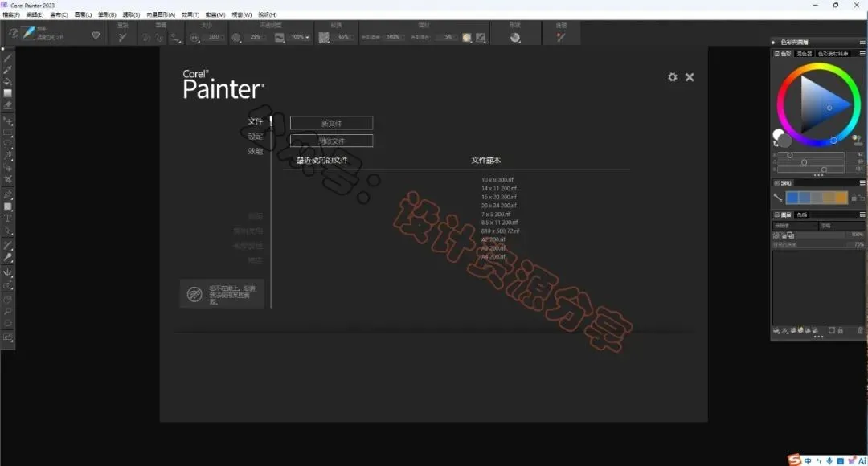This screenshot has width=868, height=466.
Task: Select the Brush tool in the toolbox
Action: tap(8, 58)
